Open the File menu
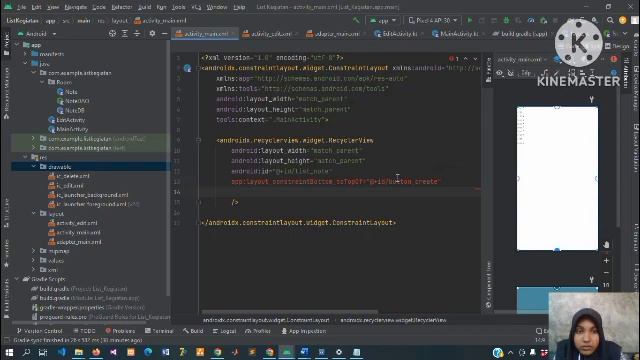 pos(21,7)
